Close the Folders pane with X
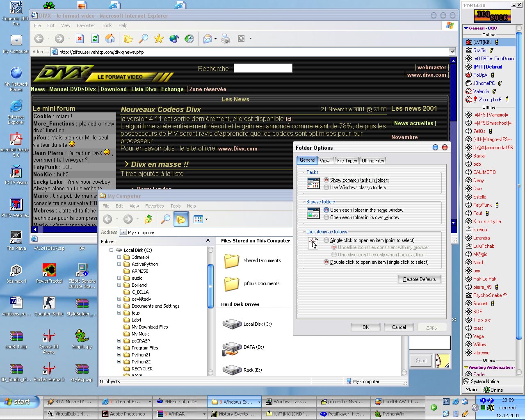 pos(208,241)
